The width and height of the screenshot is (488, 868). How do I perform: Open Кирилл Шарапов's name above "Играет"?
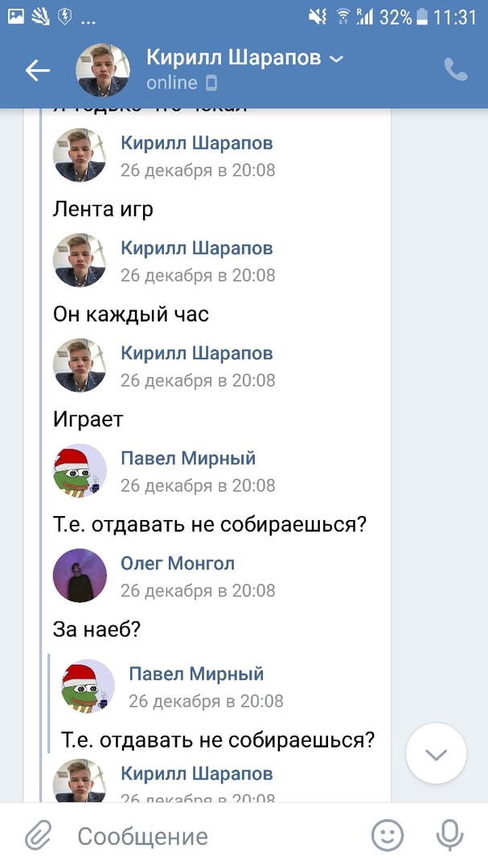click(196, 353)
